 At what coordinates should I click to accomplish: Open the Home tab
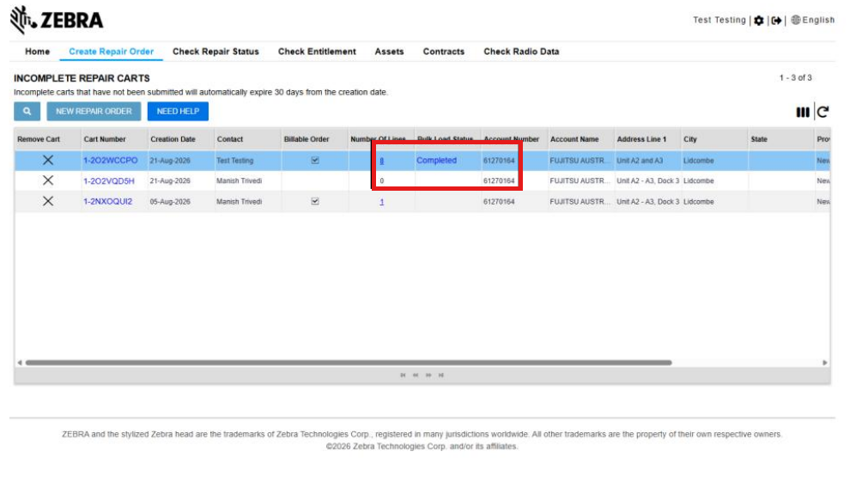tap(37, 52)
